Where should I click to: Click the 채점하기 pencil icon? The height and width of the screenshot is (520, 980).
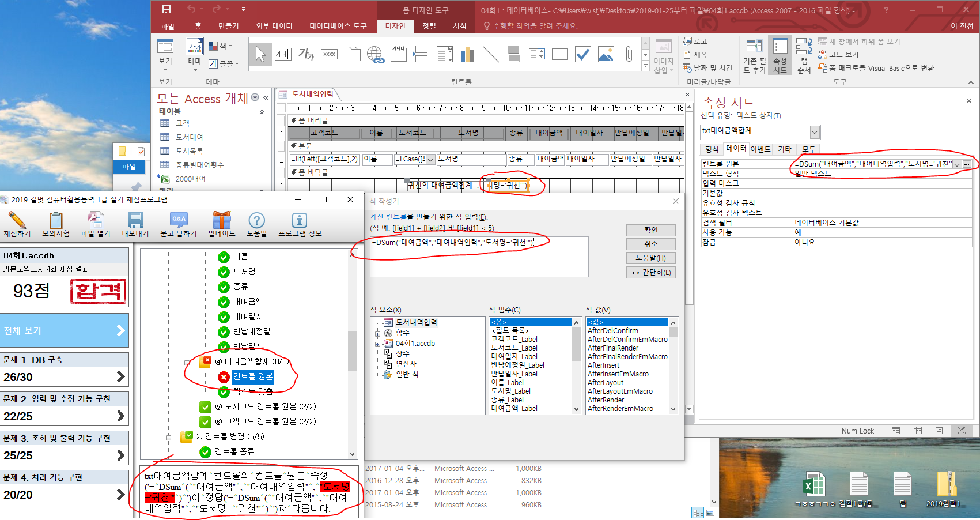click(x=17, y=221)
